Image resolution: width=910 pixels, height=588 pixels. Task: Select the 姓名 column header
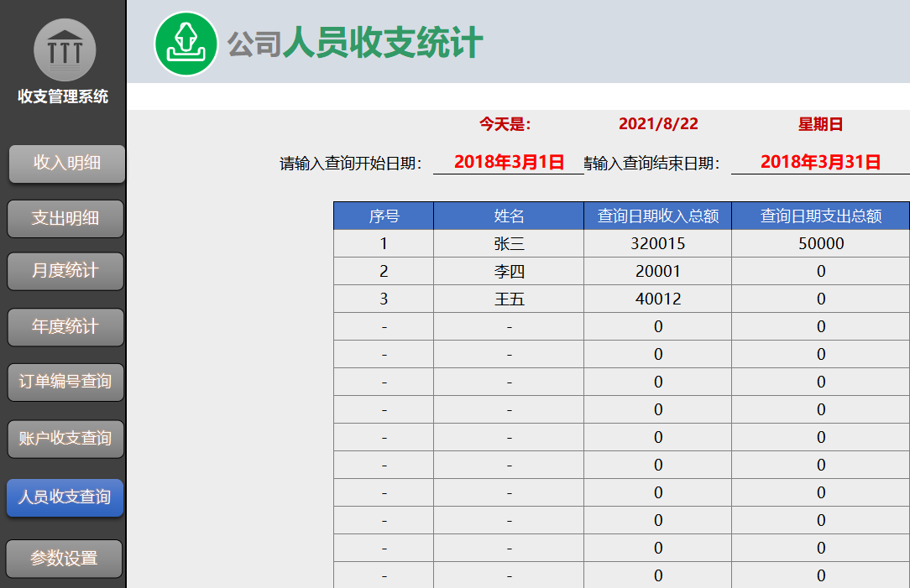pyautogui.click(x=507, y=215)
